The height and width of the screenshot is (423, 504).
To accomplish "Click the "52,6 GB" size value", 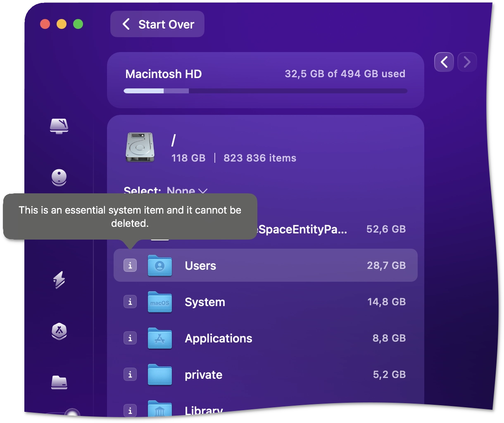I will [x=386, y=229].
